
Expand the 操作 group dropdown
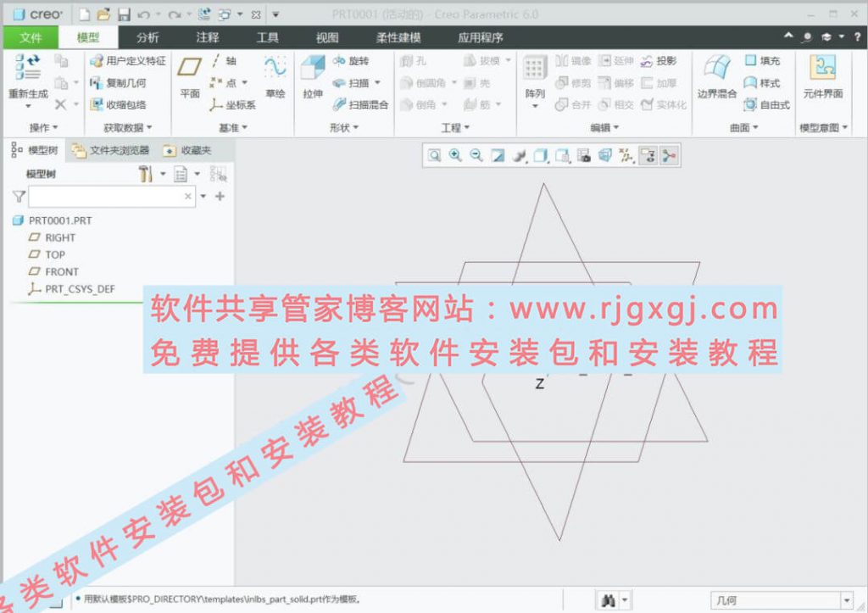pyautogui.click(x=43, y=128)
